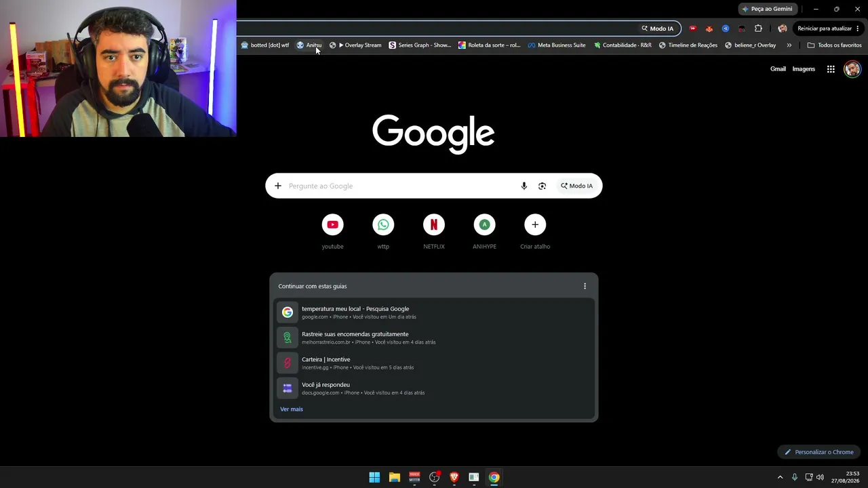Open 'Você já respondeu' tab
868x488 pixels.
point(434,388)
